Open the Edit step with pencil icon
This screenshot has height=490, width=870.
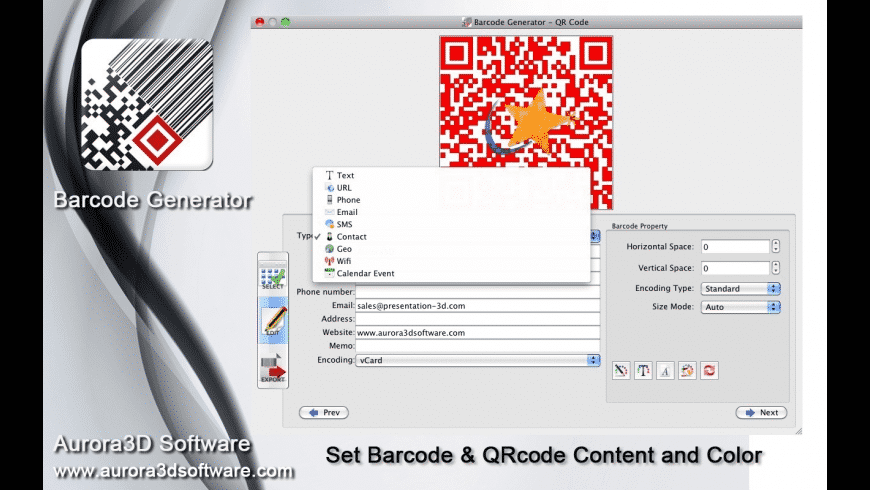(x=273, y=321)
